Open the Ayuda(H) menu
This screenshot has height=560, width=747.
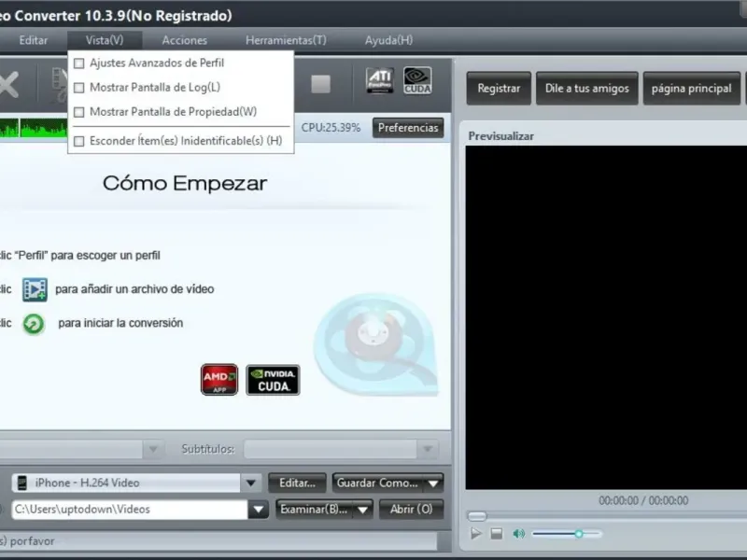coord(388,40)
